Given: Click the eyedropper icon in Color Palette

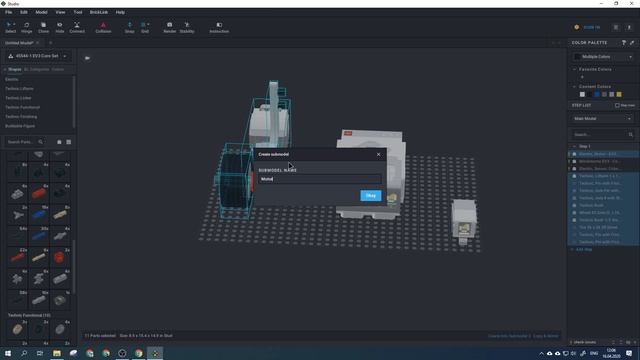Looking at the screenshot, I should coord(632,43).
